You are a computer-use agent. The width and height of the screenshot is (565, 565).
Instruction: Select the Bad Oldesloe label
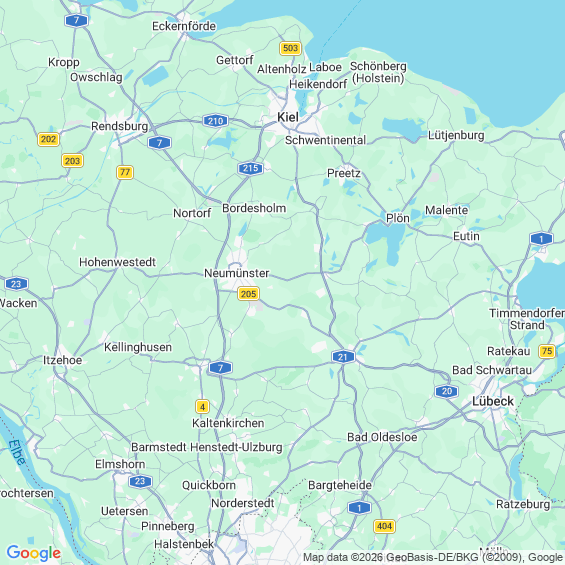click(382, 437)
